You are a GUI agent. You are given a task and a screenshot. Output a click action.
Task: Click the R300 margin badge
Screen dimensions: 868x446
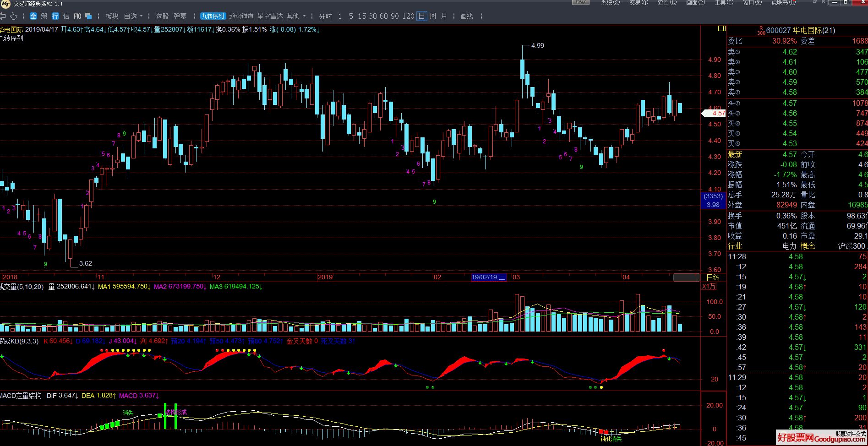point(761,31)
